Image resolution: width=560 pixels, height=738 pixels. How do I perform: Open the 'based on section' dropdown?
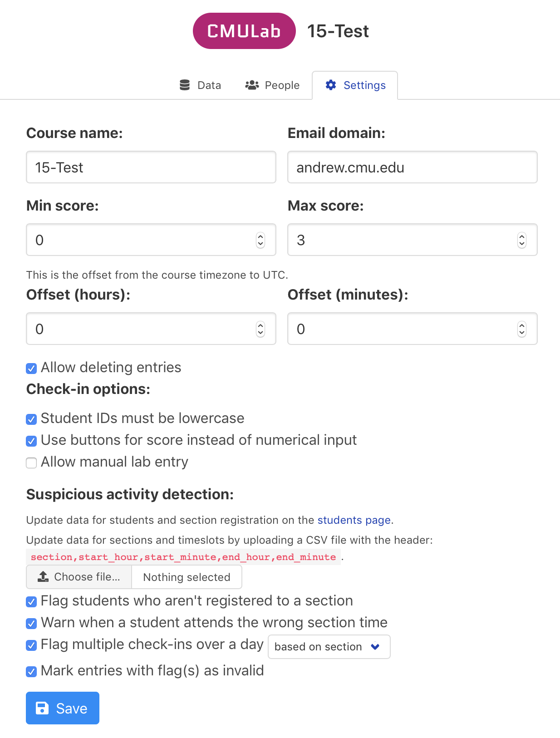tap(329, 647)
